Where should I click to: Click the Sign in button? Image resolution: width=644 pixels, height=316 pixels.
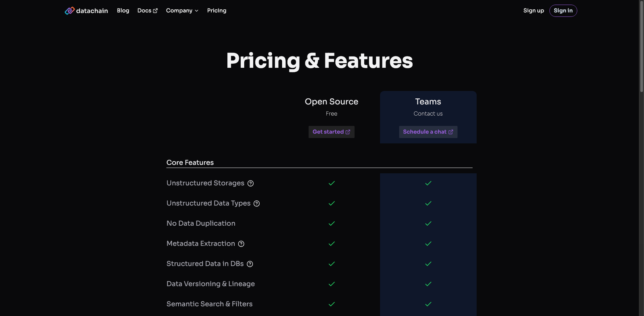point(563,10)
